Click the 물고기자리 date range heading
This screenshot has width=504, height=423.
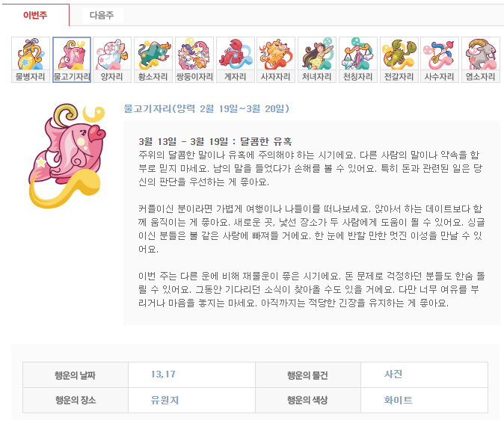(206, 108)
